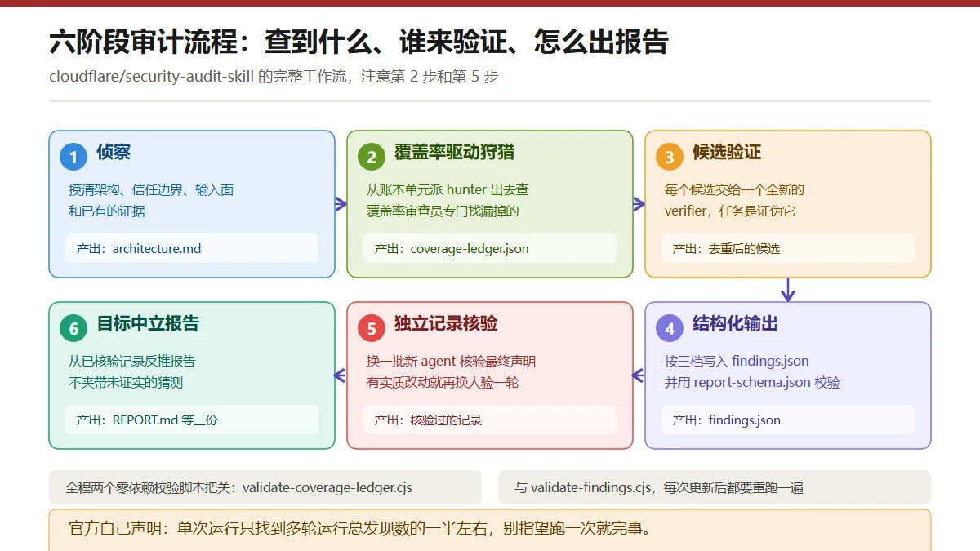Click the heading 结构化输出
This screenshot has height=551, width=980.
tap(735, 323)
